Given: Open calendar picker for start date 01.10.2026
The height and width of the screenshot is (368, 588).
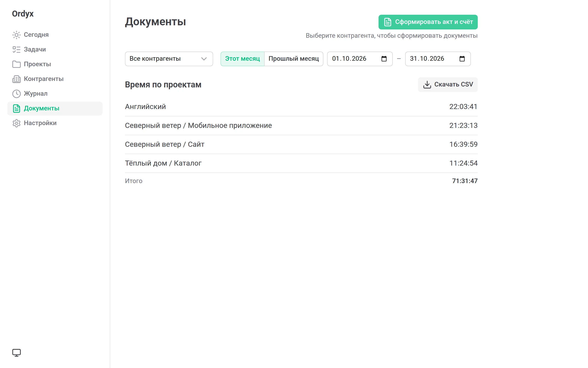Looking at the screenshot, I should 384,59.
